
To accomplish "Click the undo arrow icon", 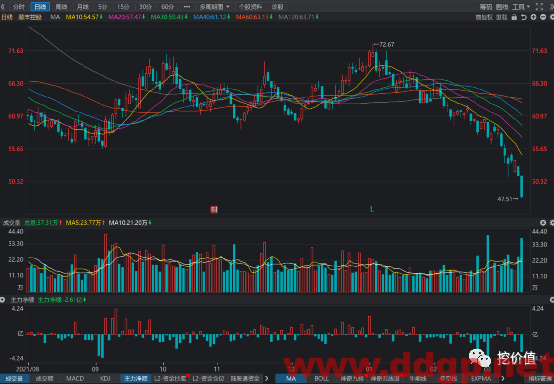I will click(x=524, y=17).
